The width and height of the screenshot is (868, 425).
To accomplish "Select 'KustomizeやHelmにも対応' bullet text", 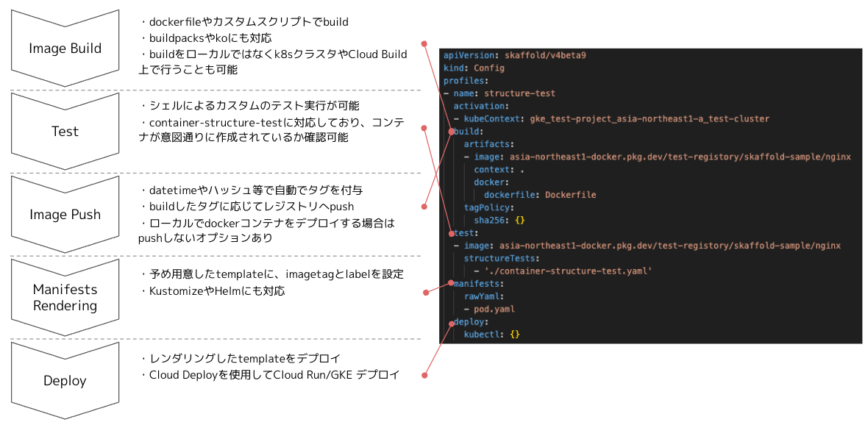I will [x=213, y=290].
